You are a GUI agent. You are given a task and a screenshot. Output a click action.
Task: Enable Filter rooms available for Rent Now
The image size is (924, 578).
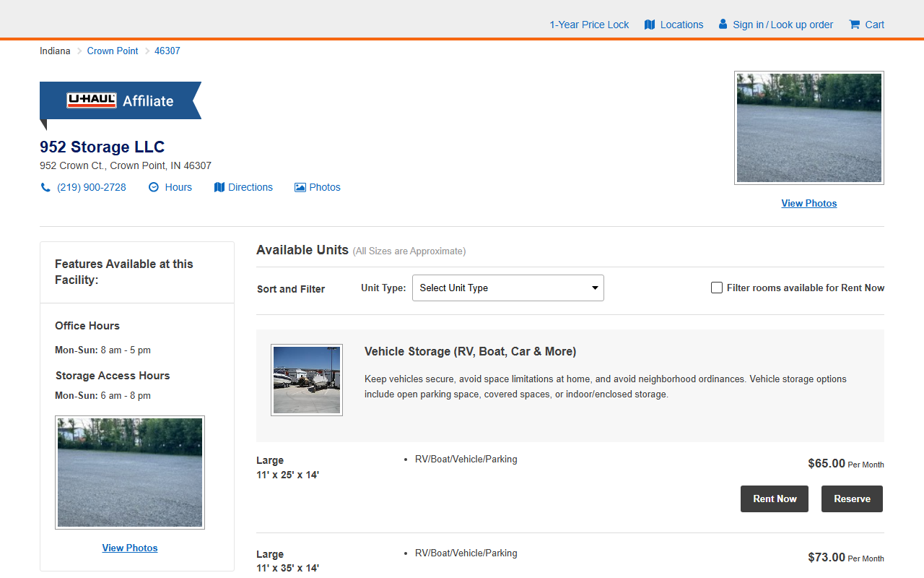[x=717, y=288]
